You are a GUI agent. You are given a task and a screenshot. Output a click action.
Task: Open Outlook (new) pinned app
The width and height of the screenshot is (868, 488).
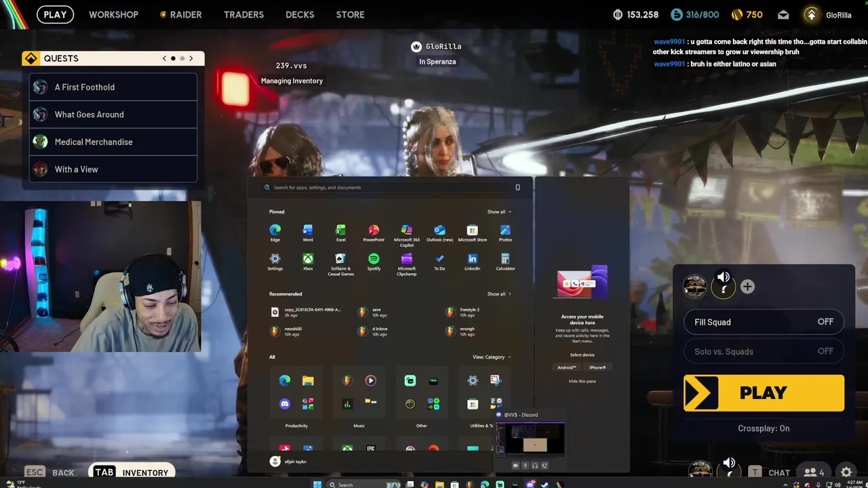point(439,232)
